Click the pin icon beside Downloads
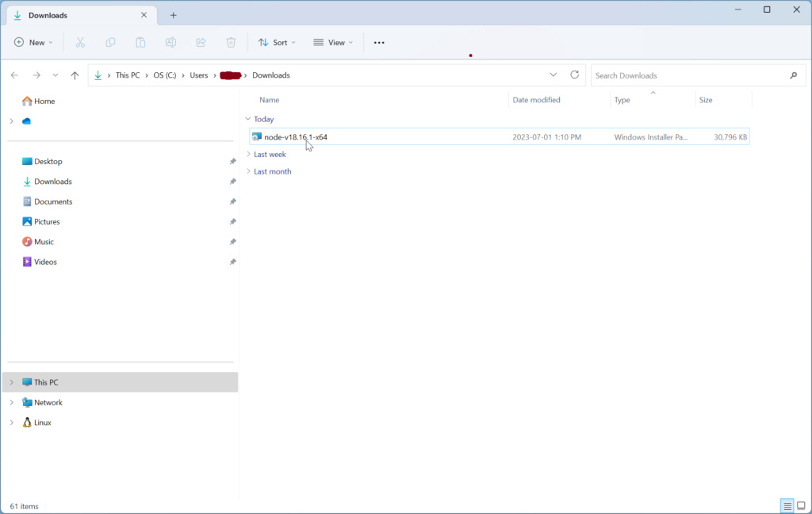 (232, 182)
